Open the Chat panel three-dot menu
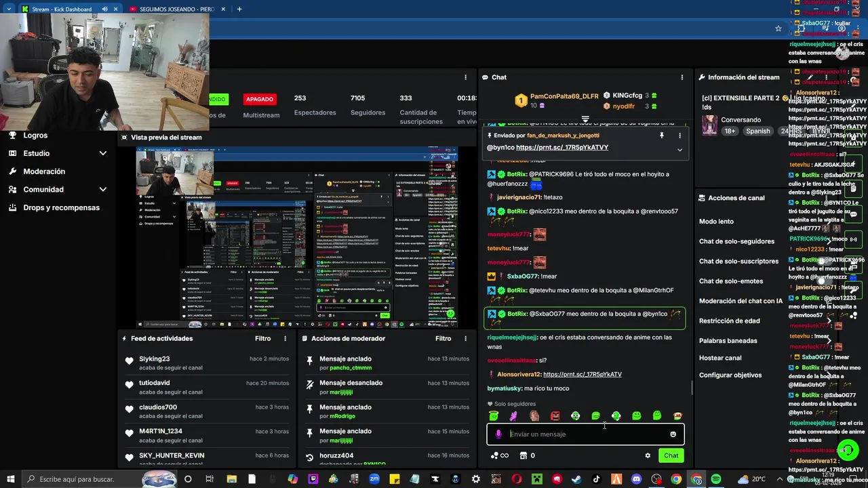The height and width of the screenshot is (488, 868). tap(682, 77)
